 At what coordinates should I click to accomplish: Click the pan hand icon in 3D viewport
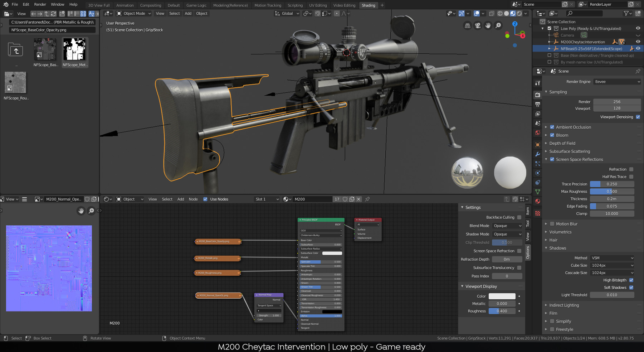(488, 25)
